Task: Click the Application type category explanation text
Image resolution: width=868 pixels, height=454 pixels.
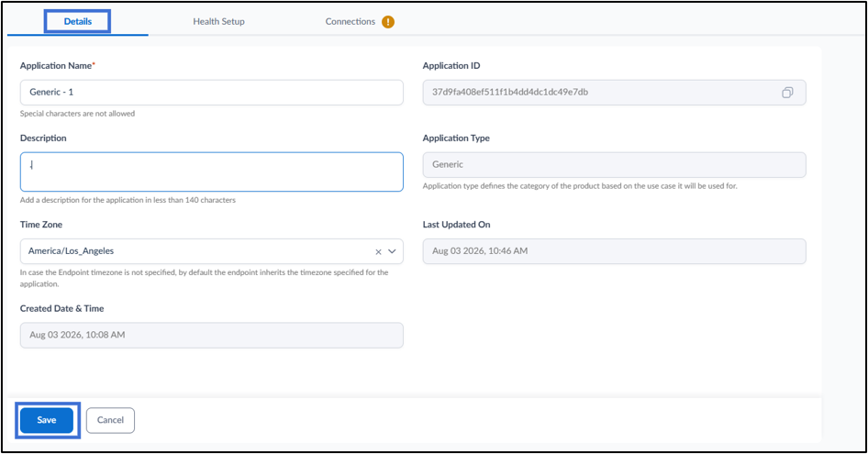Action: tap(580, 186)
